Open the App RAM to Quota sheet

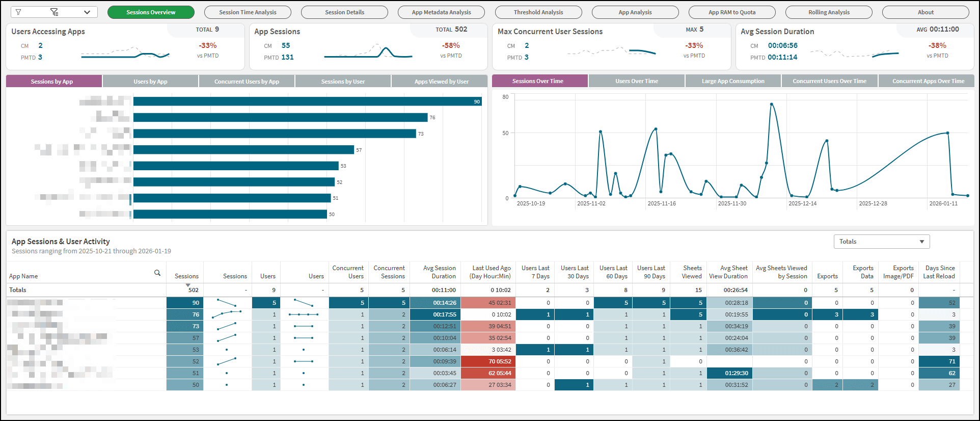click(x=731, y=12)
